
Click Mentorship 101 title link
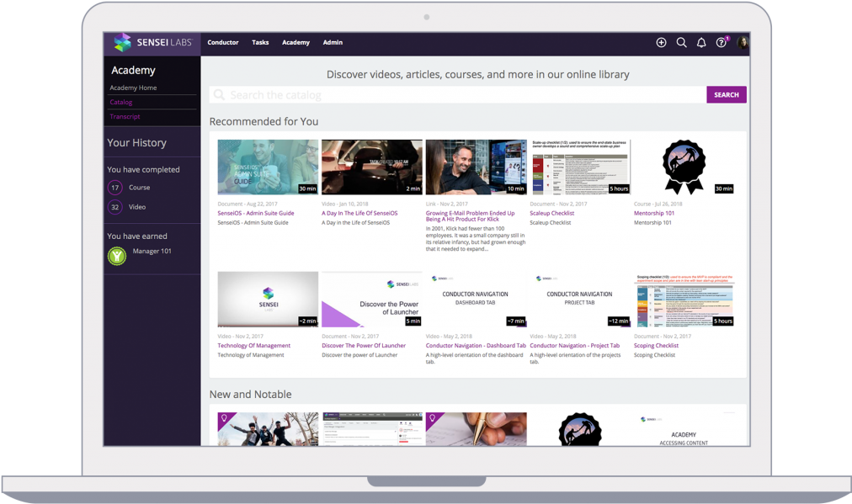(x=654, y=214)
